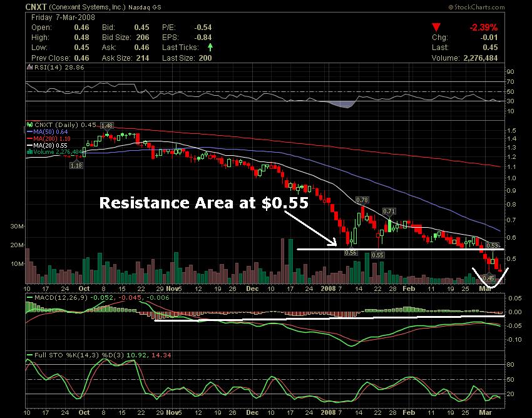Click the Friday 7-Mar-2008 date

pyautogui.click(x=63, y=18)
